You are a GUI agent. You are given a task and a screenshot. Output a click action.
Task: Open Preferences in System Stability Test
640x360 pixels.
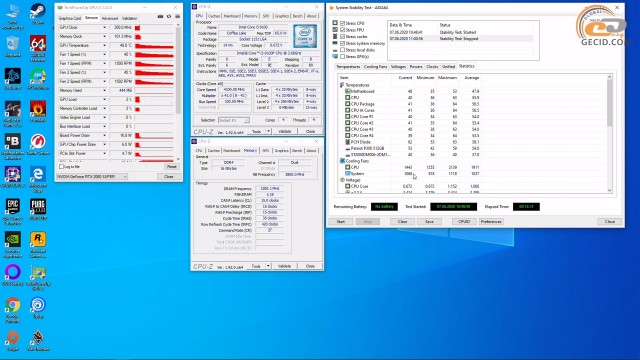[491, 221]
